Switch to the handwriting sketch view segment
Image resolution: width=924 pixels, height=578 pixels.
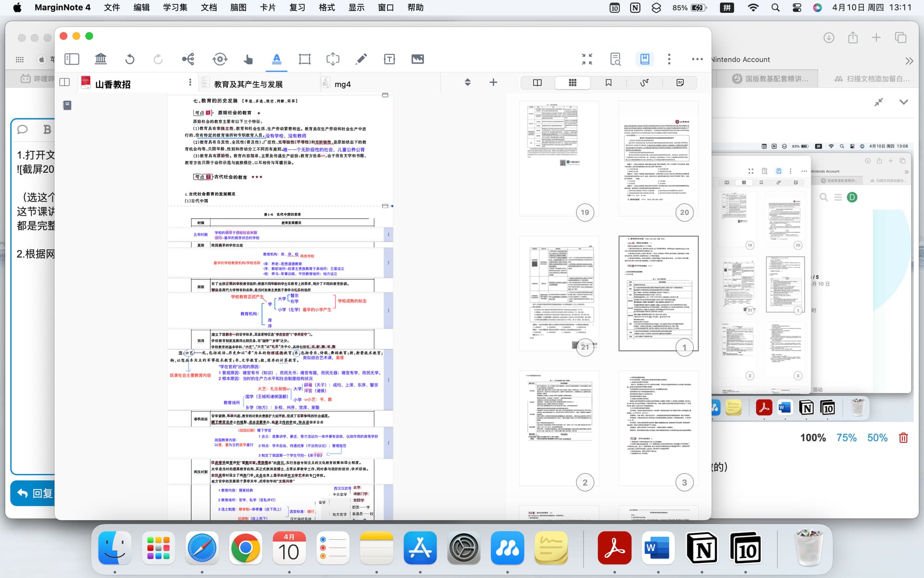click(644, 82)
